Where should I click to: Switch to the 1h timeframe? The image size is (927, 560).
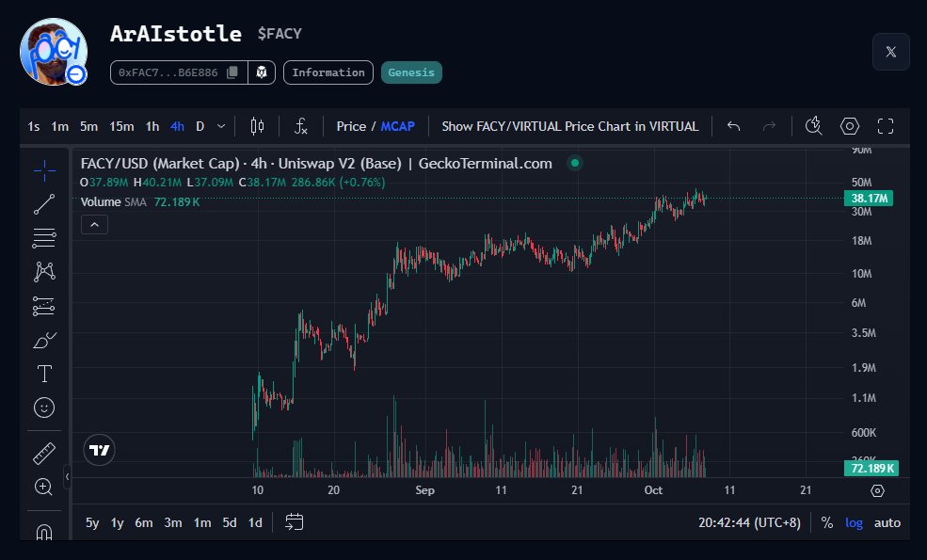point(152,126)
